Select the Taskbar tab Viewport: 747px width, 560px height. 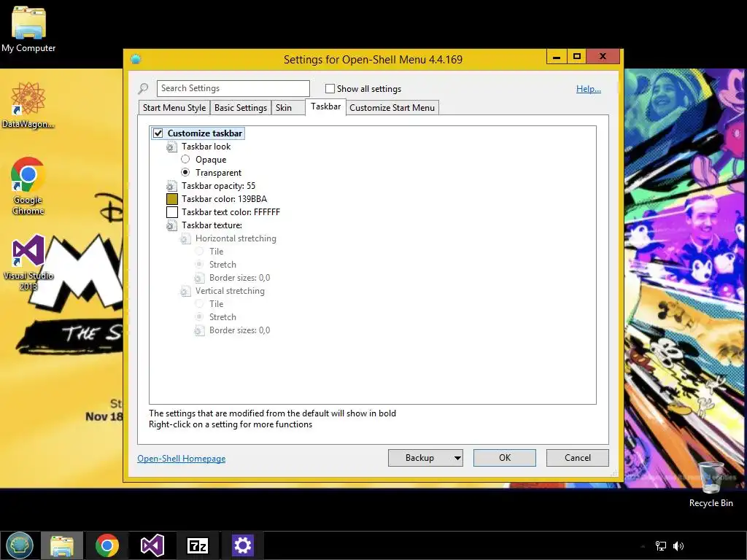pos(326,106)
